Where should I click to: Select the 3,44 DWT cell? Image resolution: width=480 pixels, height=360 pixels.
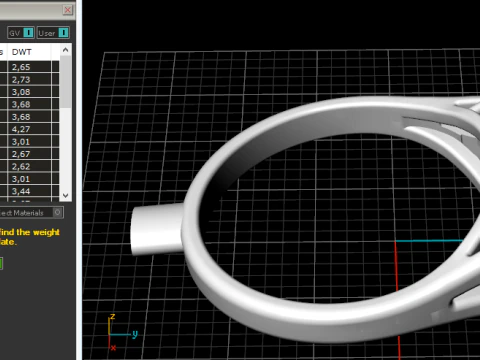coord(29,191)
